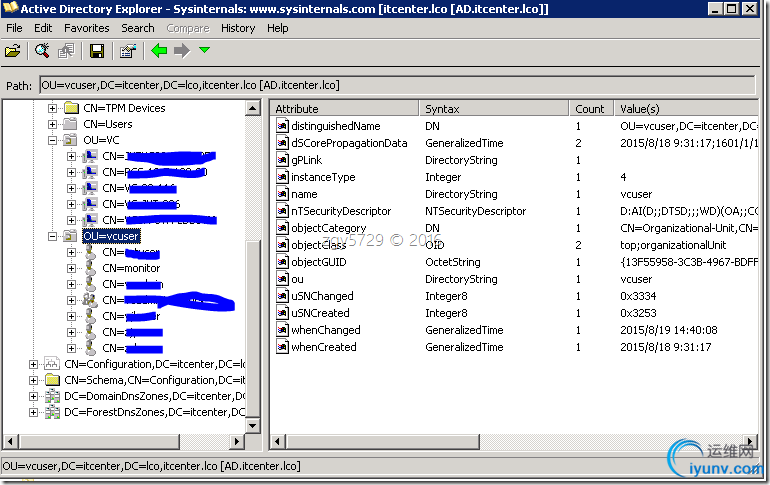Click tree horizontal scroll right arrow
The height and width of the screenshot is (485, 770).
[x=237, y=441]
